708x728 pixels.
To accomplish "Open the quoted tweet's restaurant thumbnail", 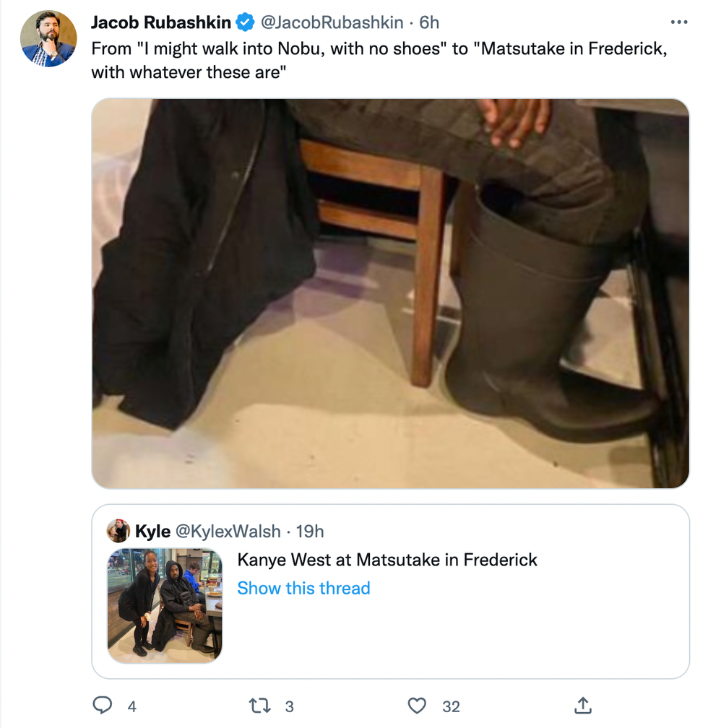I will coord(165,605).
